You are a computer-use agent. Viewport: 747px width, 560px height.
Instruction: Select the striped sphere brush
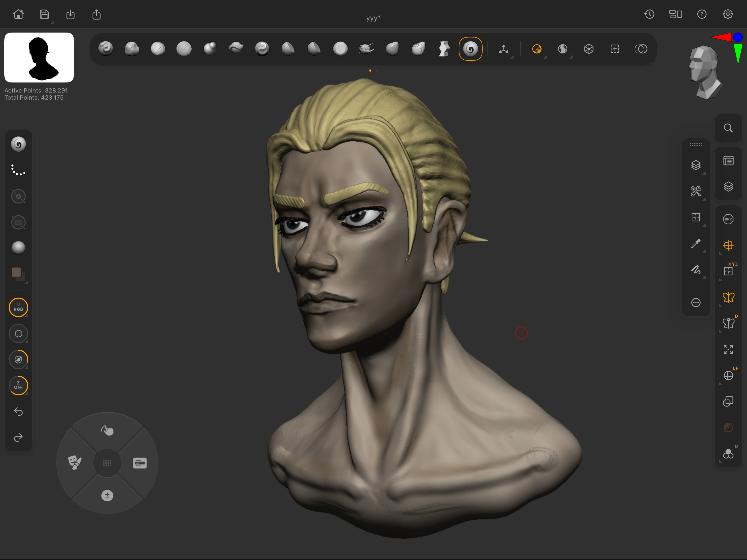[x=184, y=49]
